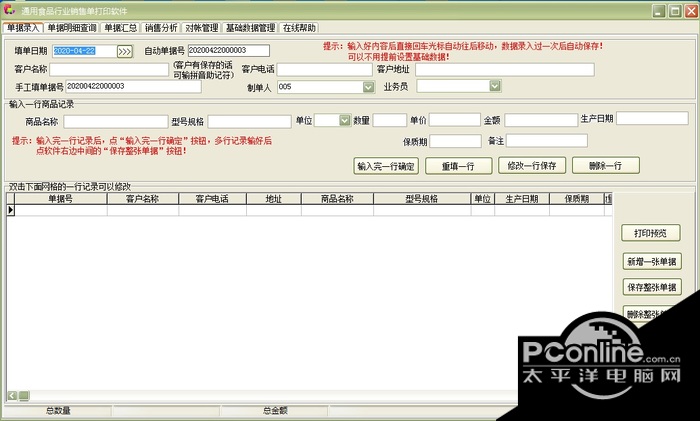Viewport: 700px width, 421px height.
Task: Click the 填单日期 date field
Action: 84,51
